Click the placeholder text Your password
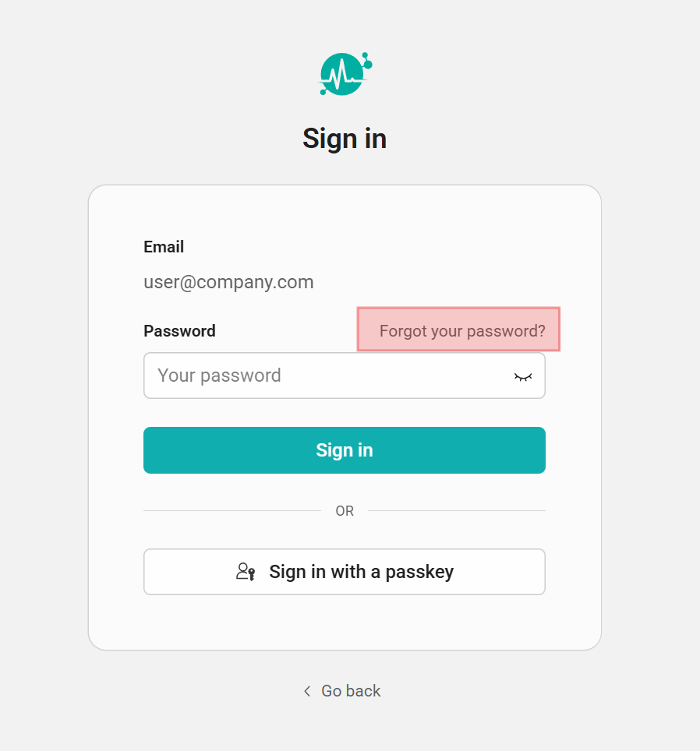 [219, 375]
